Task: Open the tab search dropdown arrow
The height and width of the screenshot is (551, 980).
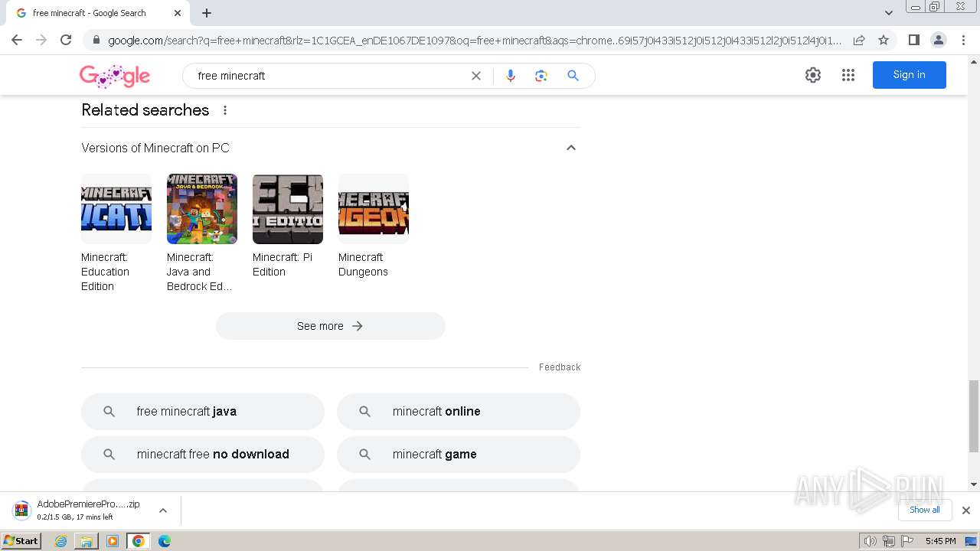Action: (888, 13)
